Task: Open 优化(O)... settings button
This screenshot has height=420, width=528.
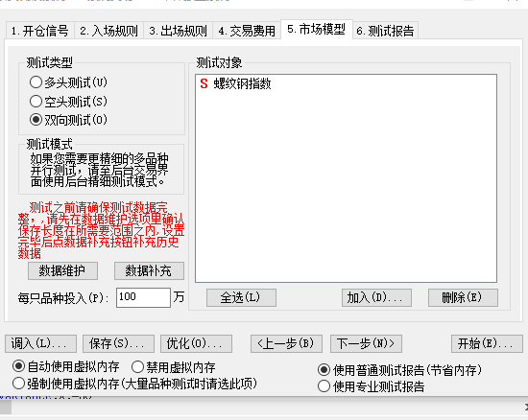Action: (x=196, y=343)
